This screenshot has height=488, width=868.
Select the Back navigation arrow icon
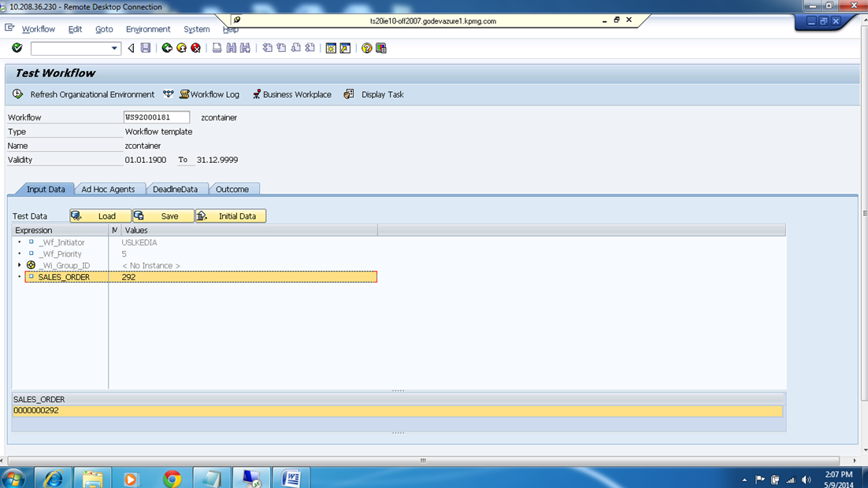pos(129,48)
